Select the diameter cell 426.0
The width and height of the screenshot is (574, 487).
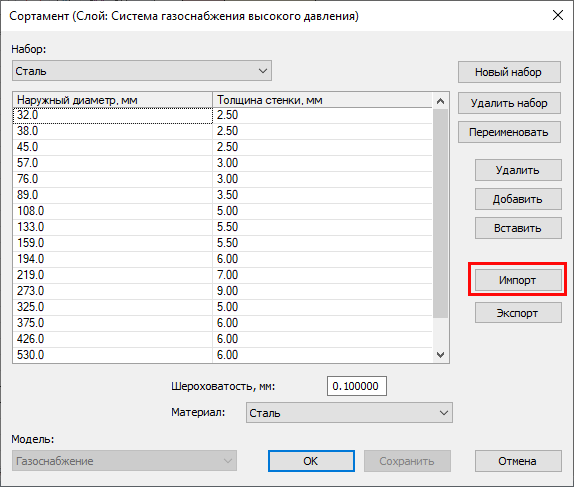click(113, 339)
